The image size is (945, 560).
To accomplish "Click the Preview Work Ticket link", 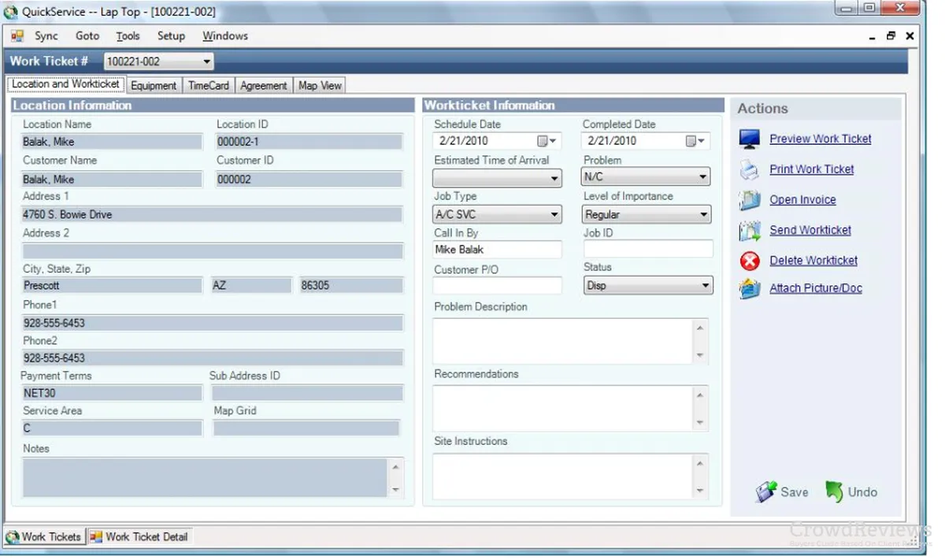I will coord(820,139).
